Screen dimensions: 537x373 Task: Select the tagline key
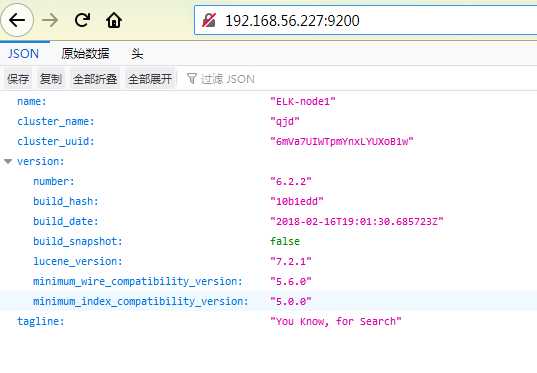tap(41, 321)
